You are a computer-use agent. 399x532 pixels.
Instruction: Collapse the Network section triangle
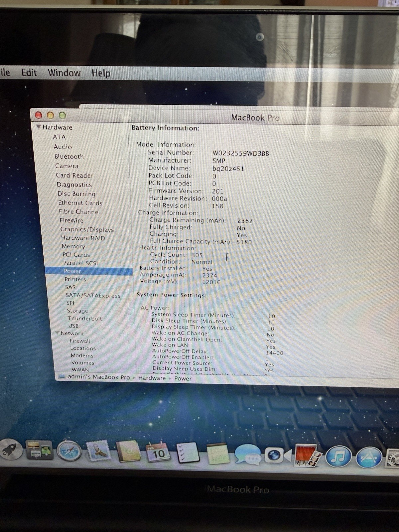pyautogui.click(x=57, y=333)
